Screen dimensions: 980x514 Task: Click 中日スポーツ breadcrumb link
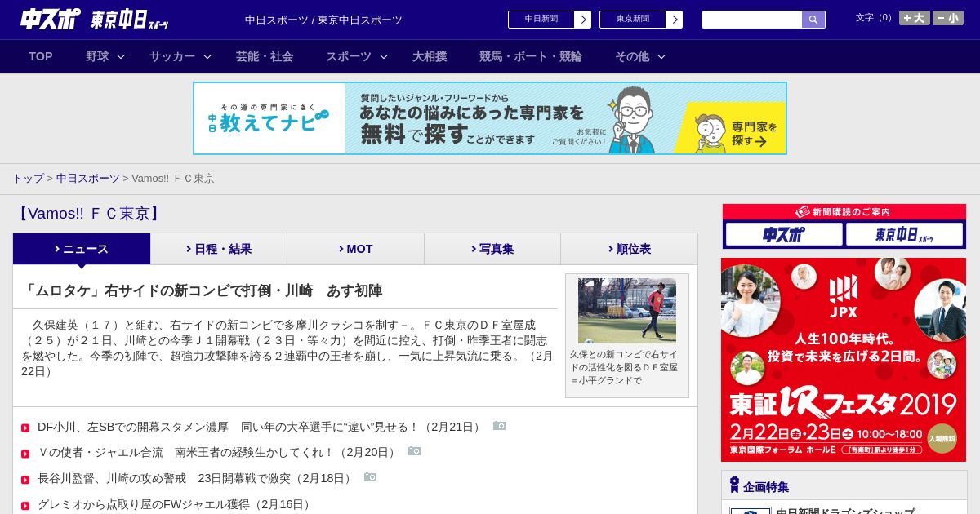click(87, 178)
